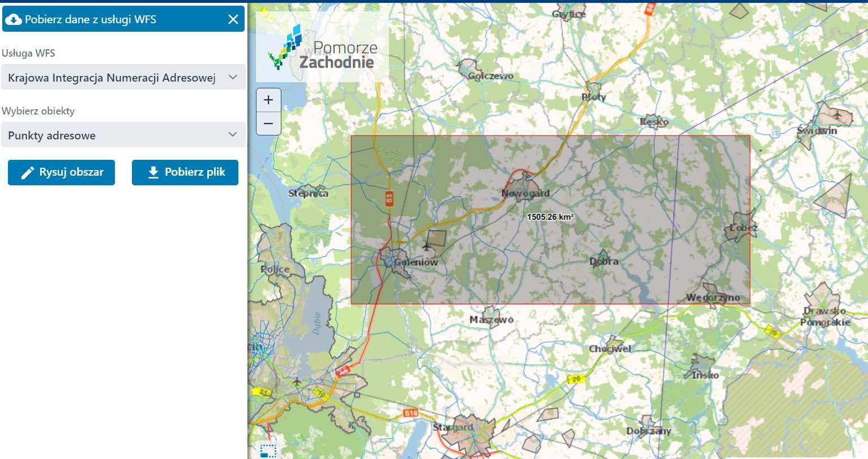Open the overview map icon at bottom-left
The image size is (868, 459).
point(268,450)
